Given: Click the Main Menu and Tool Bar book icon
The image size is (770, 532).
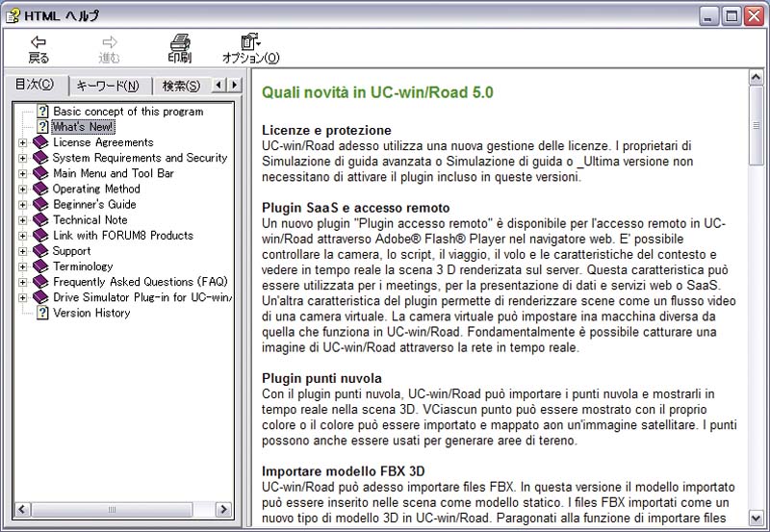Looking at the screenshot, I should [x=40, y=173].
